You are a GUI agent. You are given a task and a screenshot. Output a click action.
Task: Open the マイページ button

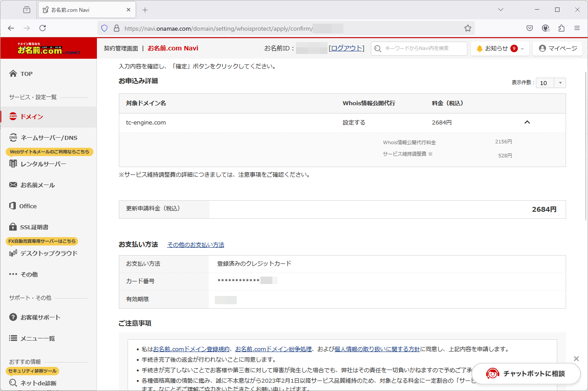tap(557, 48)
